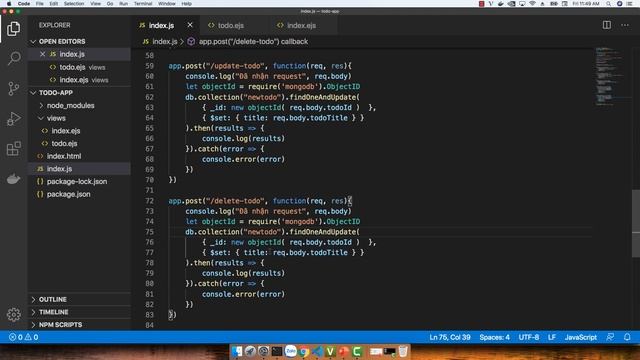Collapse the Open Editors section
The height and width of the screenshot is (360, 640).
62,42
